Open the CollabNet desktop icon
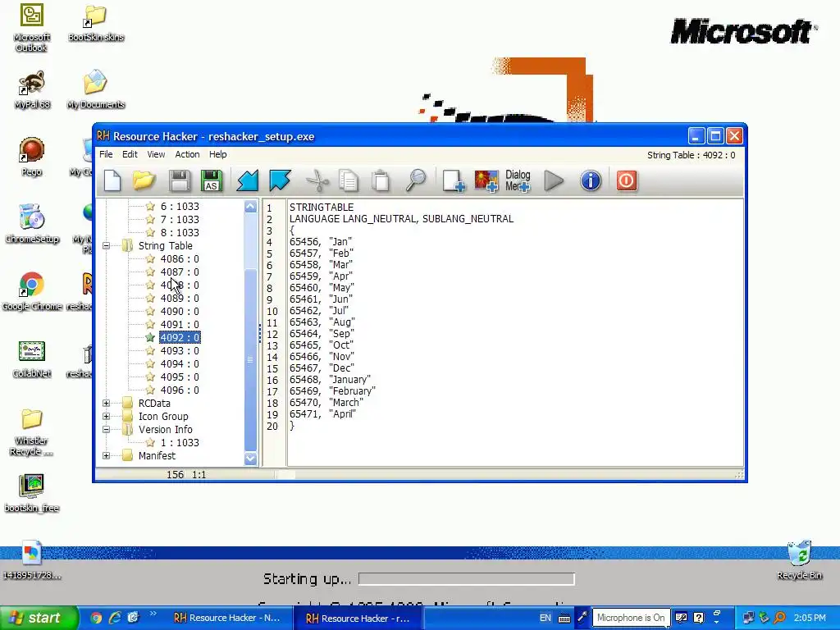This screenshot has height=630, width=840. (x=32, y=359)
